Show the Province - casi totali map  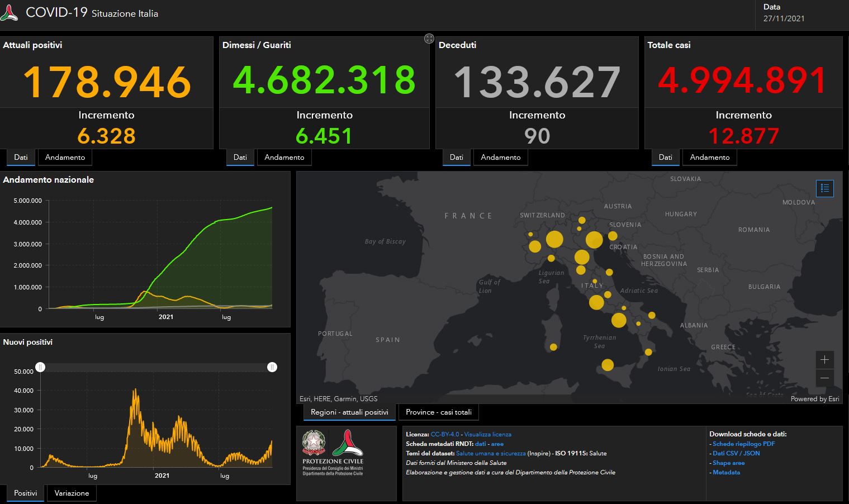pyautogui.click(x=438, y=412)
